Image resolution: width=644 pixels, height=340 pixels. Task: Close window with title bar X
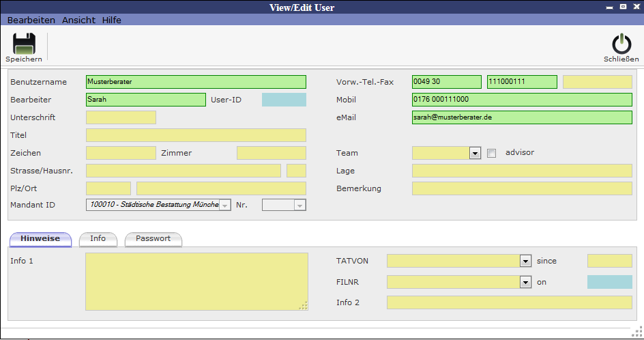[x=636, y=7]
